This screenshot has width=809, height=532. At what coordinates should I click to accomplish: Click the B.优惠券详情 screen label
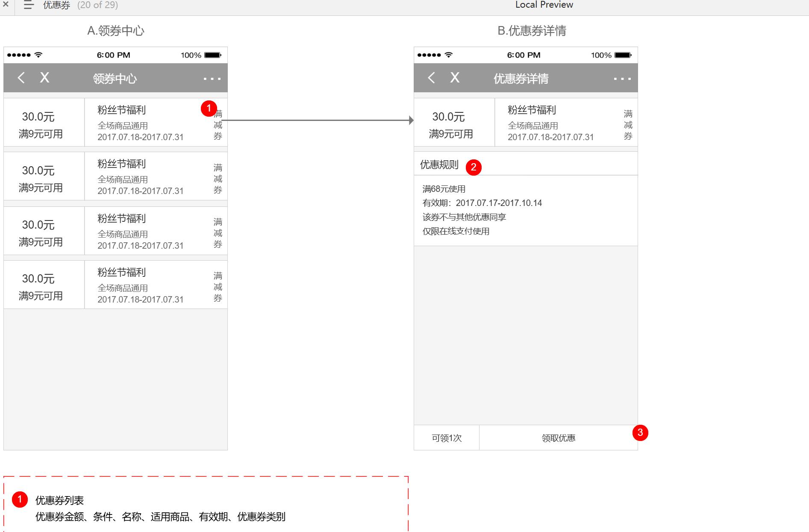pyautogui.click(x=532, y=31)
